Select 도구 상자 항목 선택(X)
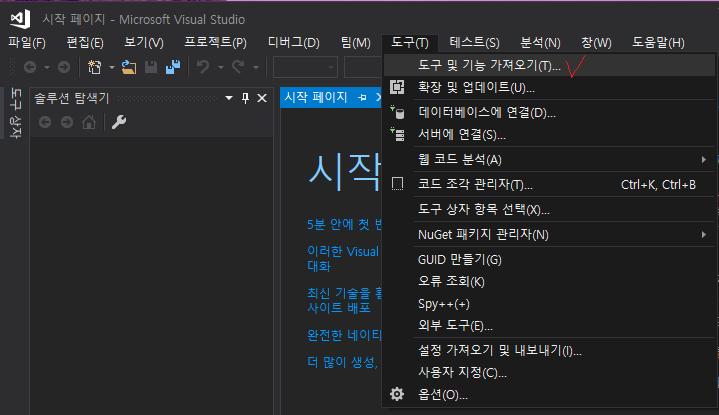 coord(549,210)
